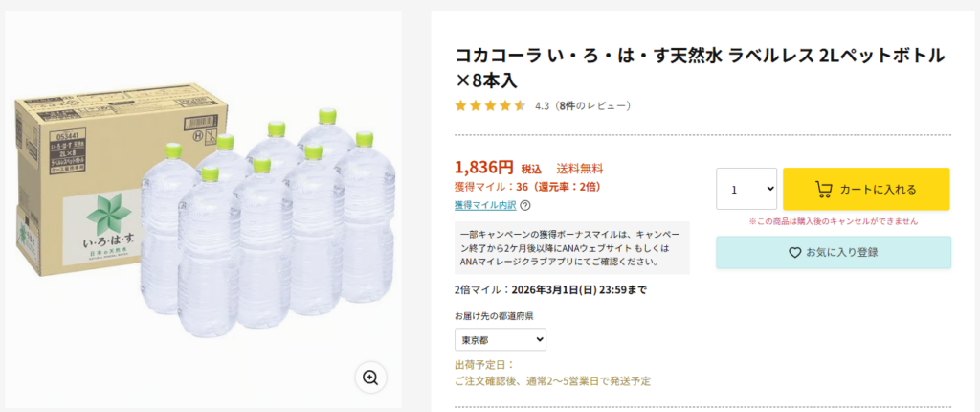Open the 獲得マイル内訳 link

tap(485, 205)
